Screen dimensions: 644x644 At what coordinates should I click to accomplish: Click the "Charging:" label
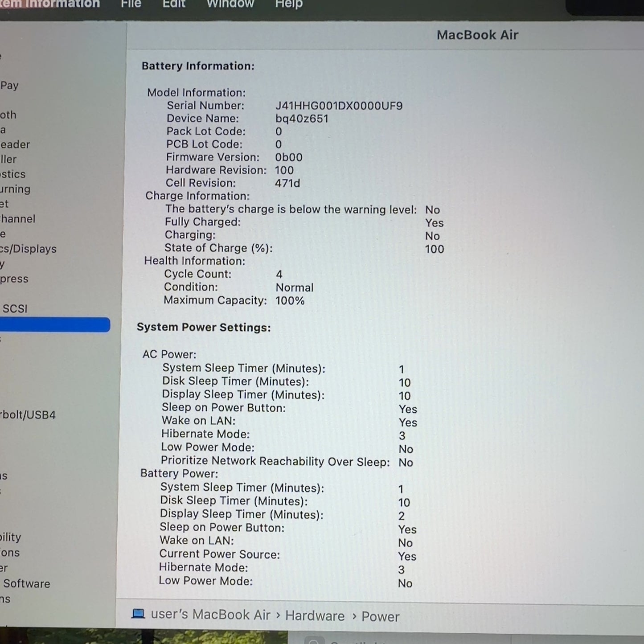click(190, 235)
